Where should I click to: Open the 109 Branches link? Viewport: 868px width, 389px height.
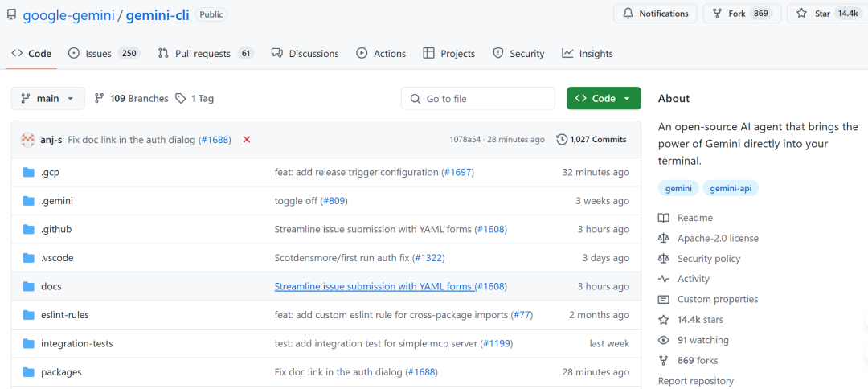pyautogui.click(x=131, y=98)
